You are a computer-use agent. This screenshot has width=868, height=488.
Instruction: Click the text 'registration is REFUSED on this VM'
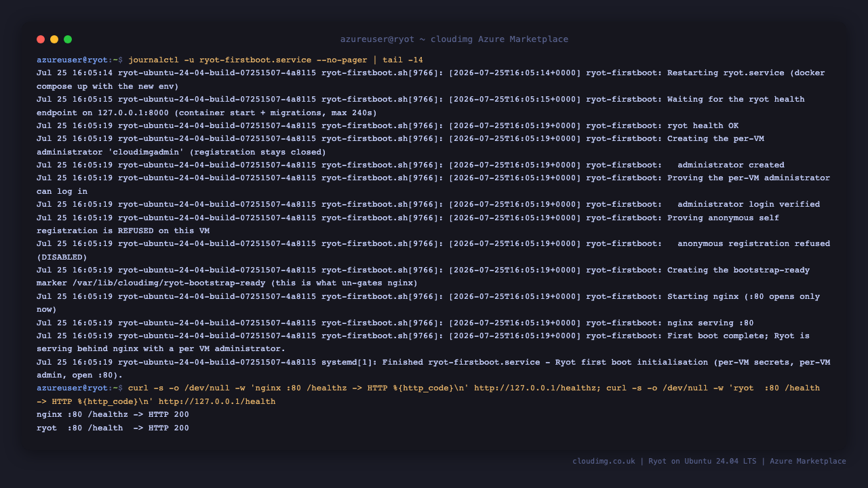coord(123,230)
